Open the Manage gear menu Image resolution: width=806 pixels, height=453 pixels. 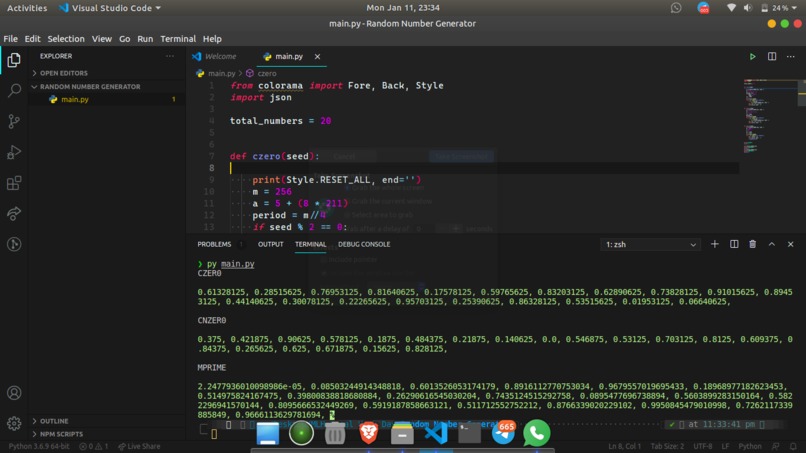(14, 423)
